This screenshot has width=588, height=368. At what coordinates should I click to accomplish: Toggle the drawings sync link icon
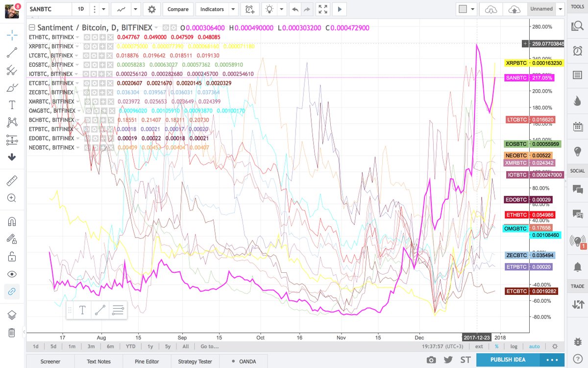pos(12,291)
